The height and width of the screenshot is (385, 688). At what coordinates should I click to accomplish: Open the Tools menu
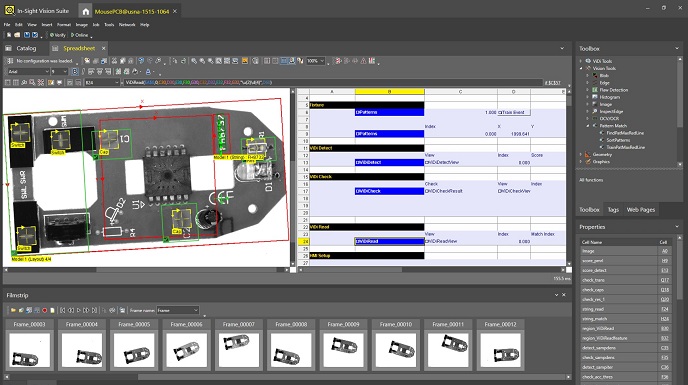[x=109, y=25]
